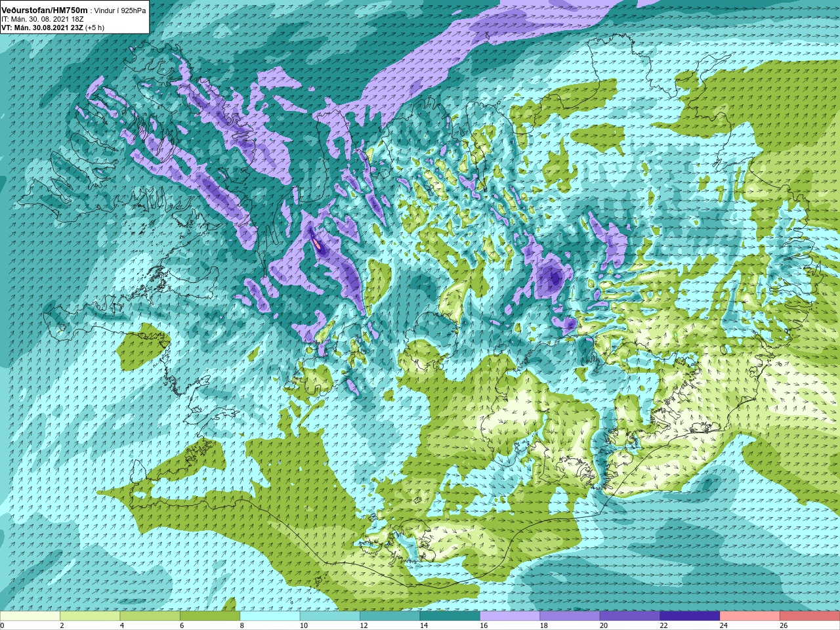
Task: Pick the 2–4 light green legend swatch
Action: pyautogui.click(x=90, y=616)
